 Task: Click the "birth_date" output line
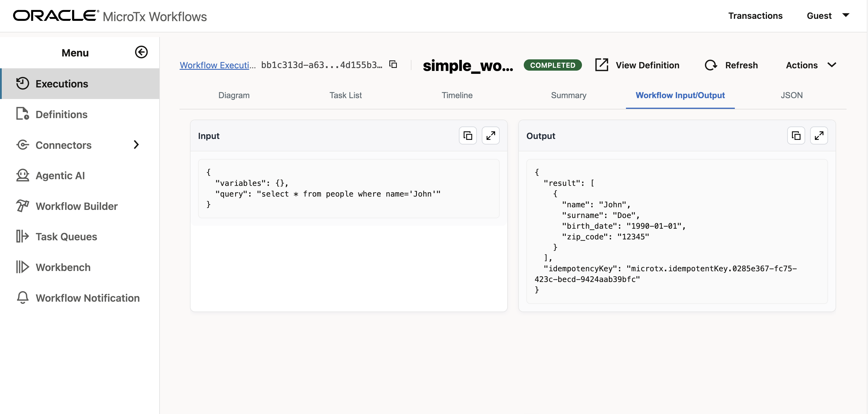(x=624, y=226)
